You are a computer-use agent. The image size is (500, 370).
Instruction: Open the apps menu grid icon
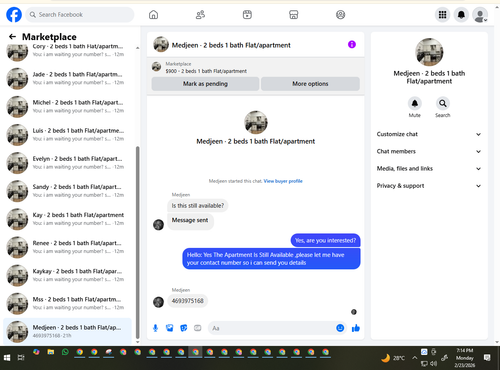(442, 15)
